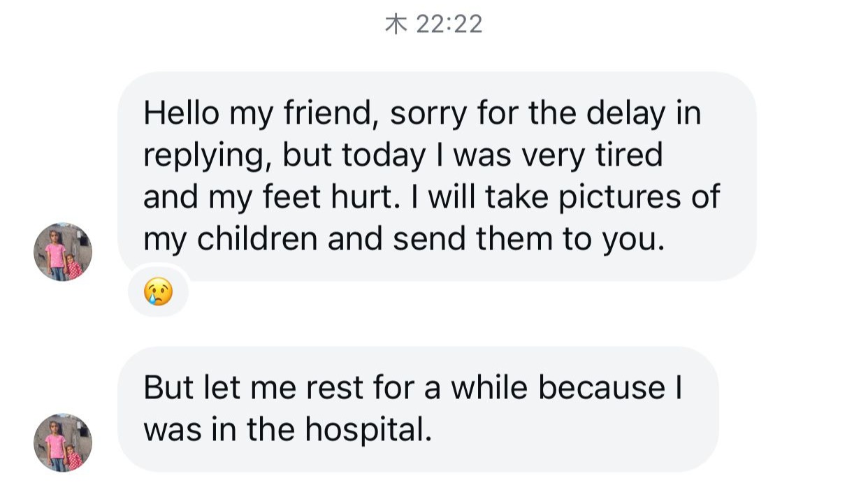The image size is (868, 490).
Task: Click the 22:22 timestamp
Action: pos(449,24)
